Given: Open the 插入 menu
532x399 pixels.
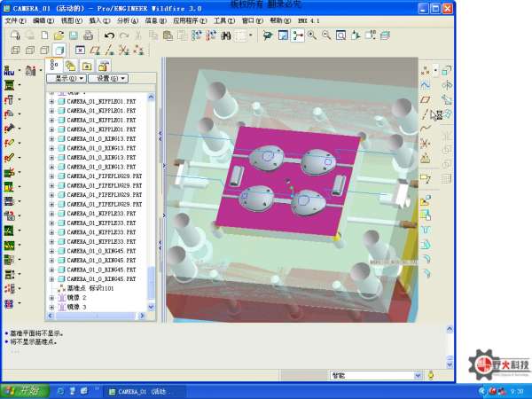Looking at the screenshot, I should pos(99,20).
